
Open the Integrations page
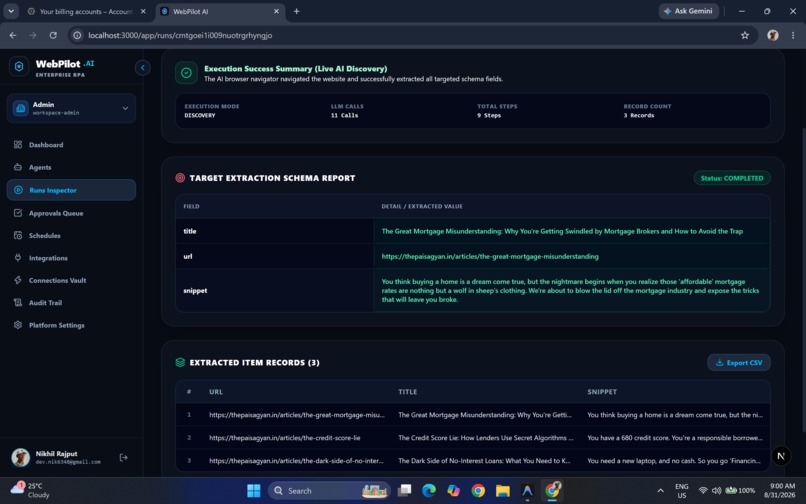click(71, 258)
